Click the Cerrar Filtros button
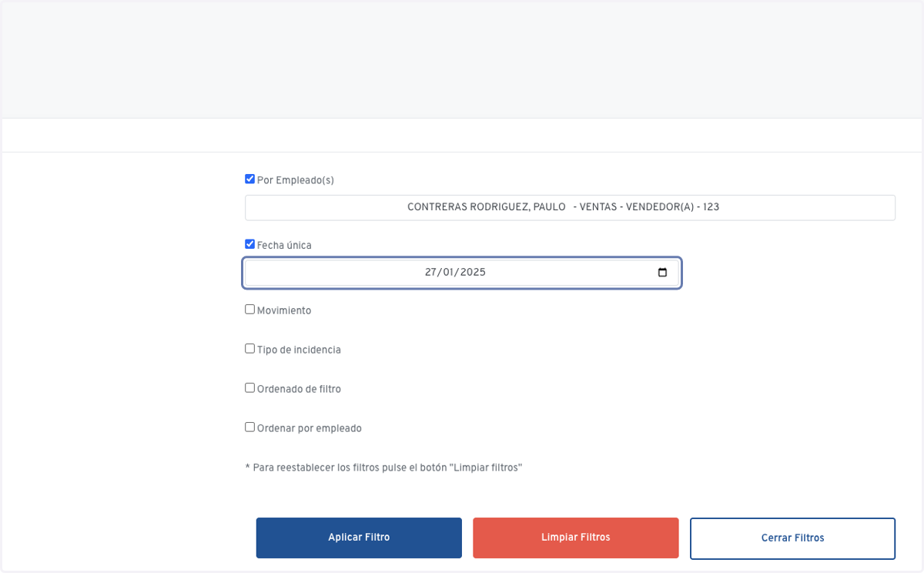The image size is (924, 573). point(793,538)
